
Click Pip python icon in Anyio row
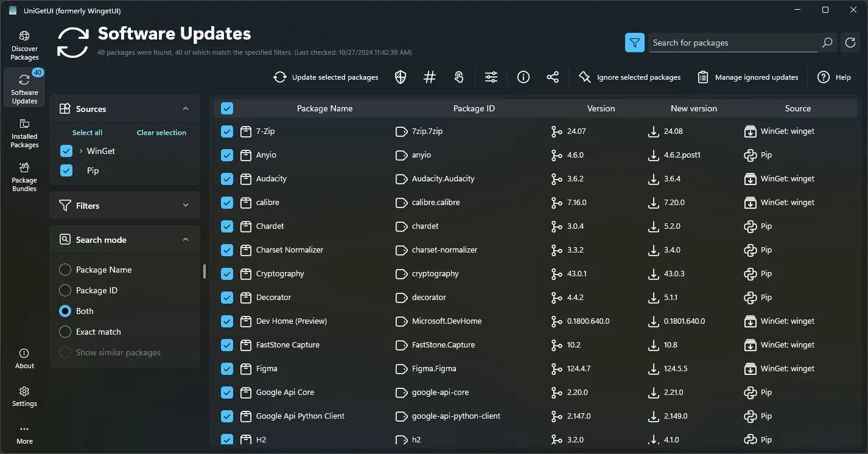point(751,155)
